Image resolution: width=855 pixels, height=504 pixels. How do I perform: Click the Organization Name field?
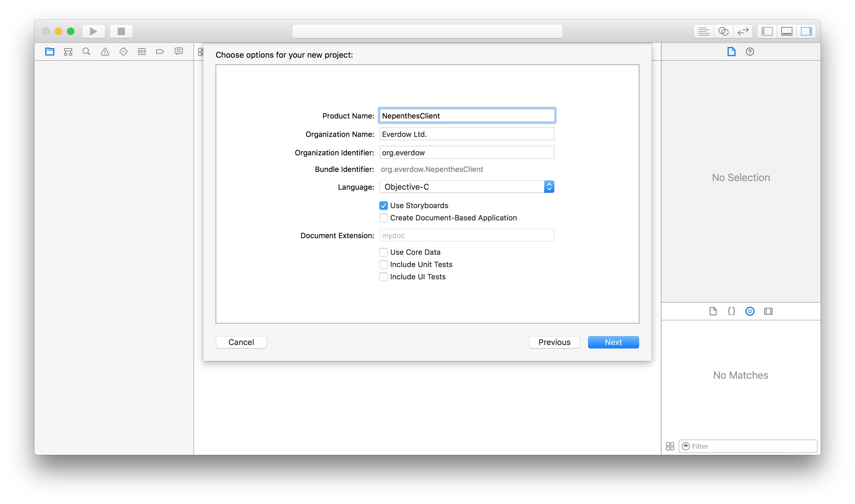pos(467,134)
